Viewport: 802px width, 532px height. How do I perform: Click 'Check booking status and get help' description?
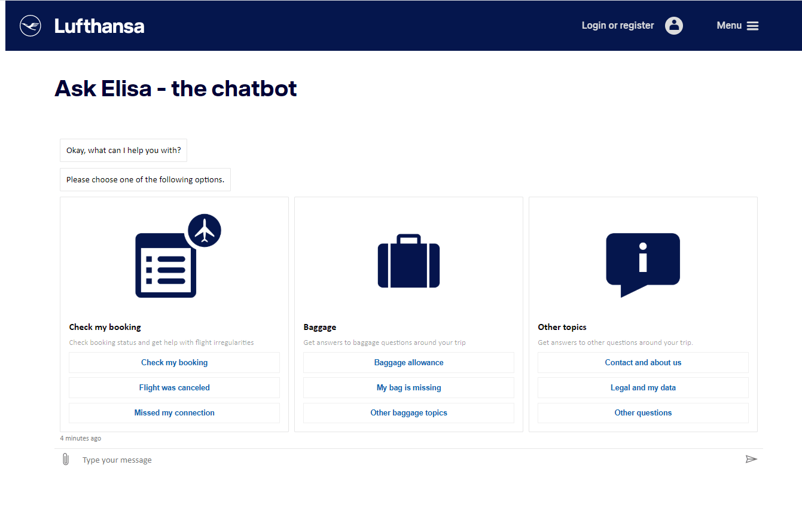click(x=161, y=343)
